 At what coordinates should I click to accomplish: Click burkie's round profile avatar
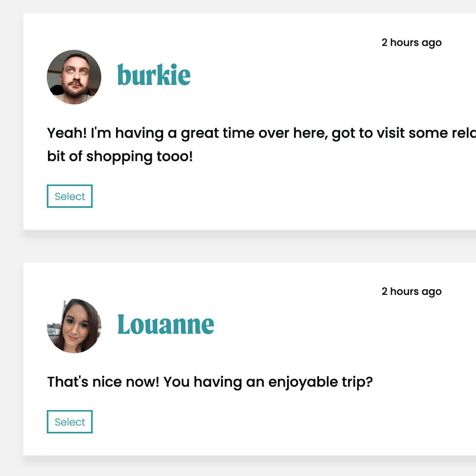coord(74,77)
